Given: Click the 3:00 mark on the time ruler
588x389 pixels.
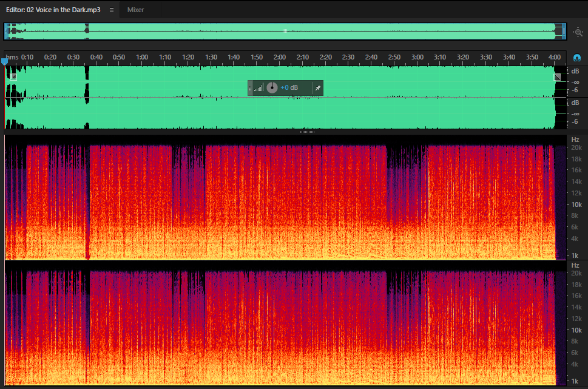Looking at the screenshot, I should 417,58.
